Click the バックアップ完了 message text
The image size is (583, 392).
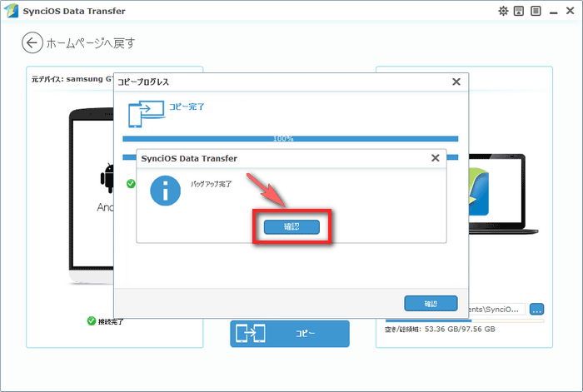(212, 184)
